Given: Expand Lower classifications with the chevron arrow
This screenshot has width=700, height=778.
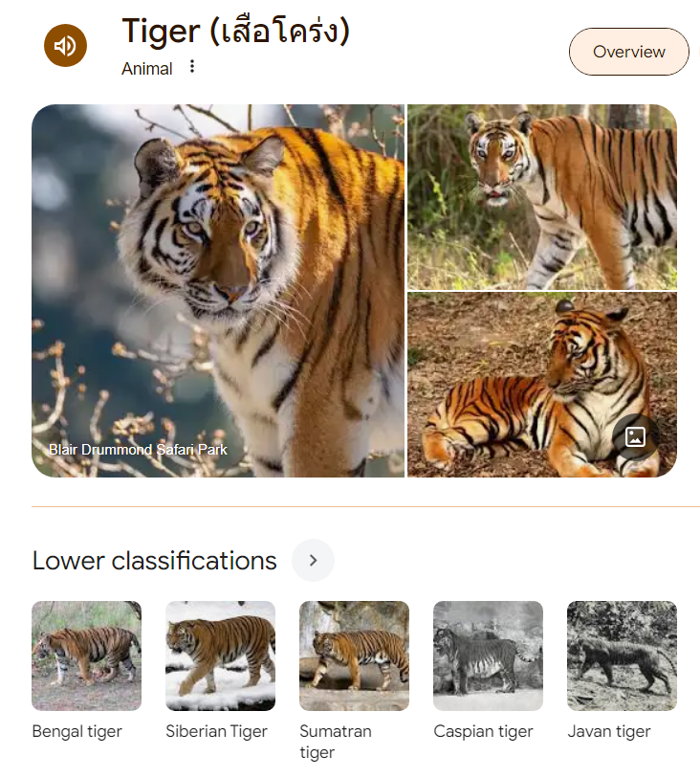Looking at the screenshot, I should click(x=313, y=560).
